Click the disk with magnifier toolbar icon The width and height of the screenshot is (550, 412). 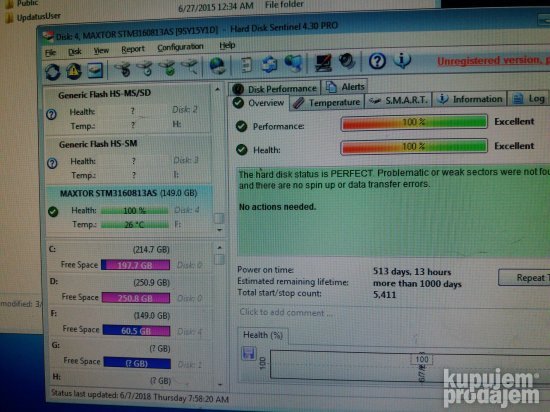tap(190, 67)
